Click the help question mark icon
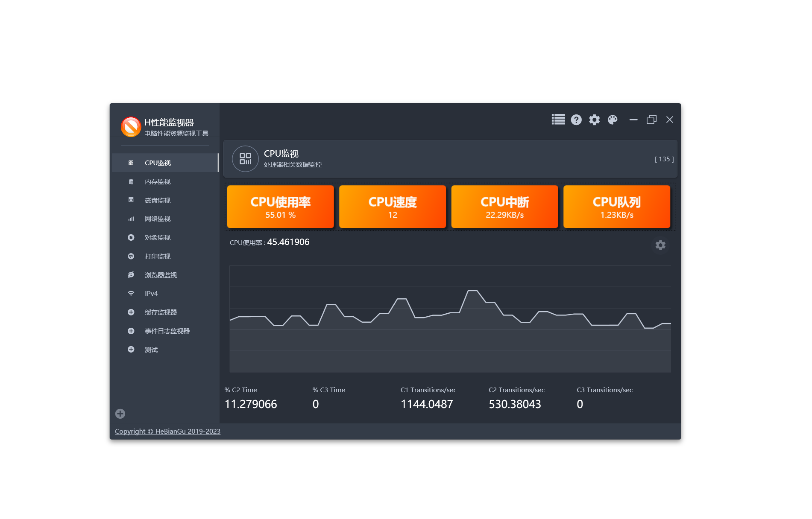Image resolution: width=812 pixels, height=519 pixels. [576, 120]
